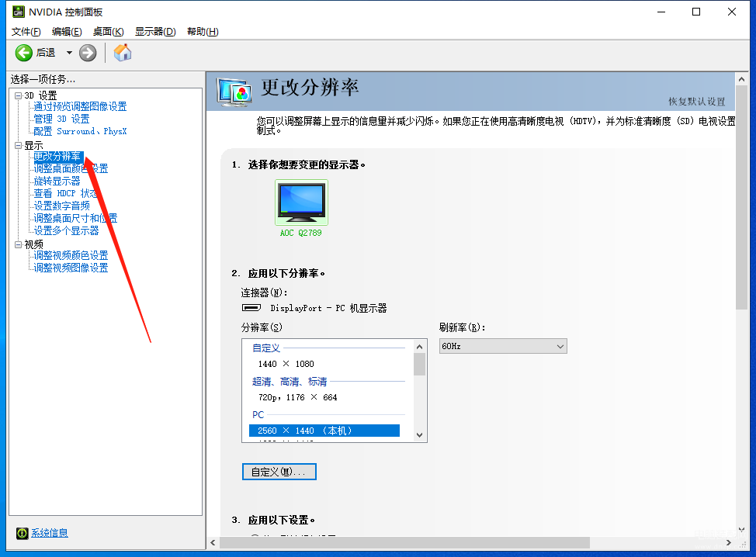The image size is (756, 557).
Task: Open the 文件(F) menu
Action: point(26,31)
